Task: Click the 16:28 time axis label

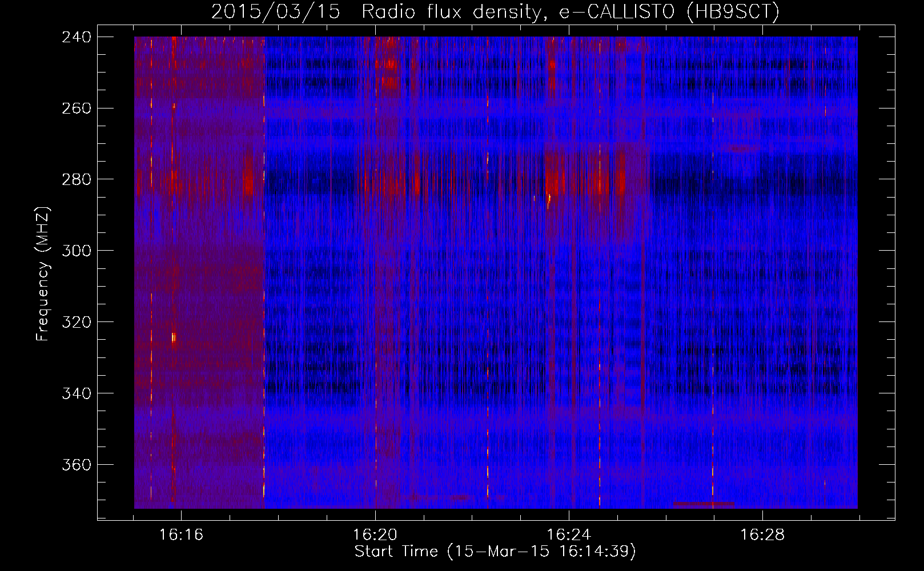Action: [762, 535]
